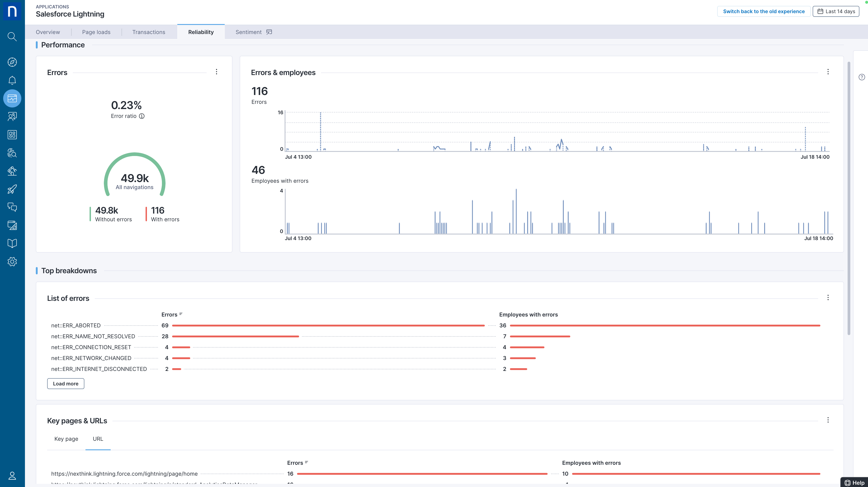Open the settings gear icon in the sidebar
The image size is (868, 487).
click(x=12, y=262)
